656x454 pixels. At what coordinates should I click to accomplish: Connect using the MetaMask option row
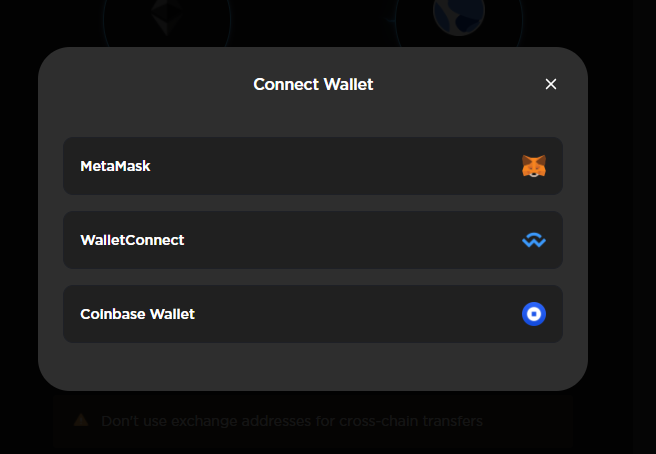[313, 166]
